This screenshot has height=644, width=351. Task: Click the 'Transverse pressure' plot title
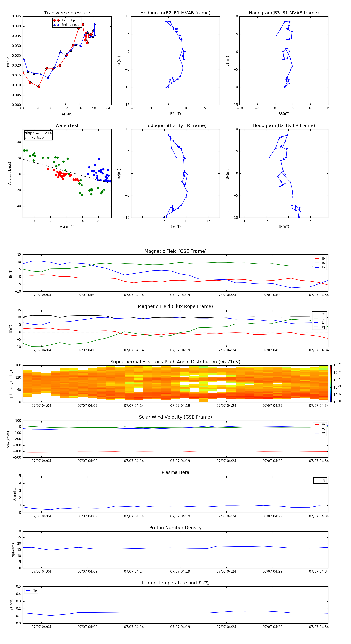pos(67,13)
